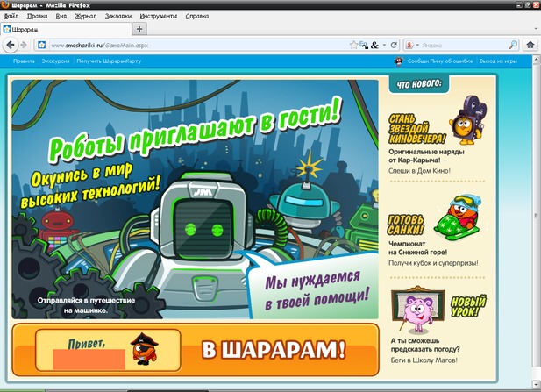This screenshot has width=541, height=392.
Task: Click Pin penguin icon near error report
Action: tap(399, 61)
